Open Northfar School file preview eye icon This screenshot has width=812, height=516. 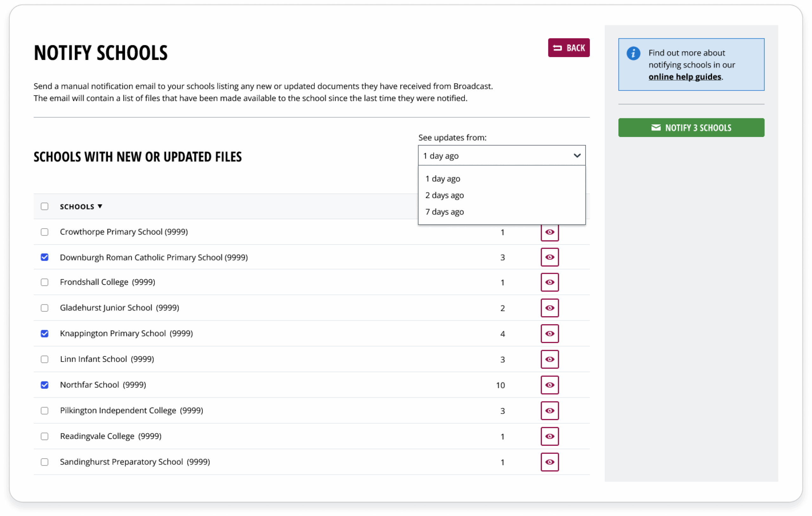pyautogui.click(x=549, y=385)
